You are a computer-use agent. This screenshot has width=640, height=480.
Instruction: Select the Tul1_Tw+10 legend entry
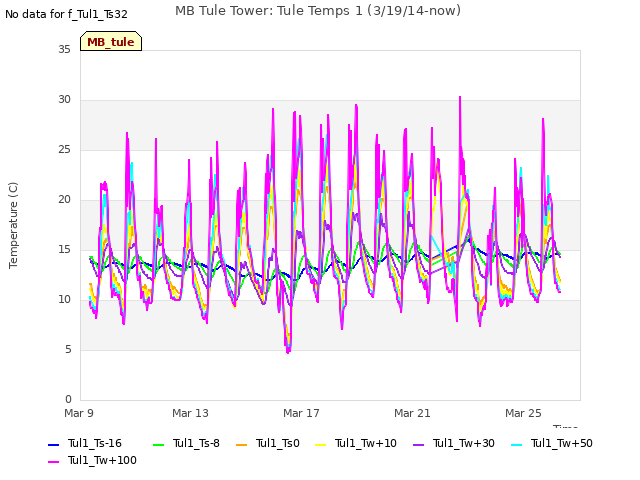click(x=356, y=443)
